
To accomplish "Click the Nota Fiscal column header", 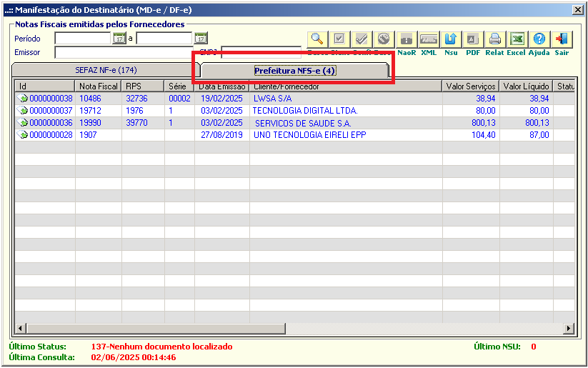I will pyautogui.click(x=99, y=86).
